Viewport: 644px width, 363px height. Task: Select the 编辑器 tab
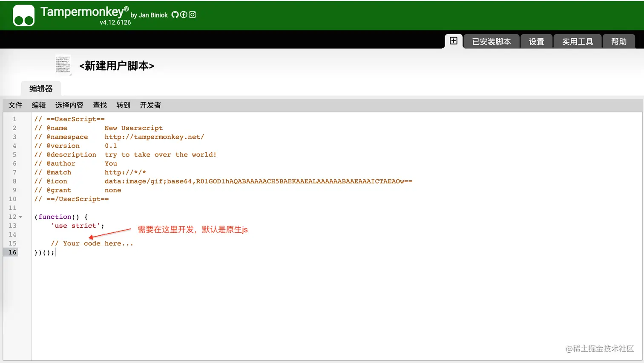[41, 89]
